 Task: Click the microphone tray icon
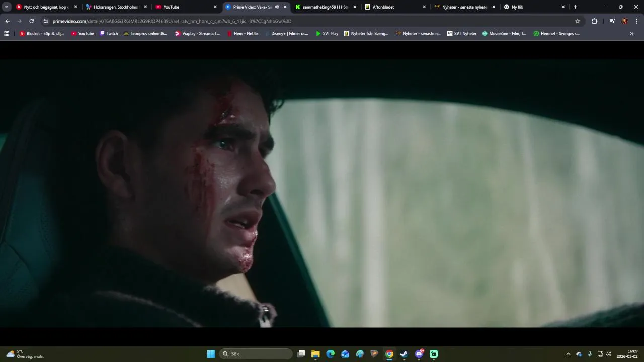pos(590,354)
